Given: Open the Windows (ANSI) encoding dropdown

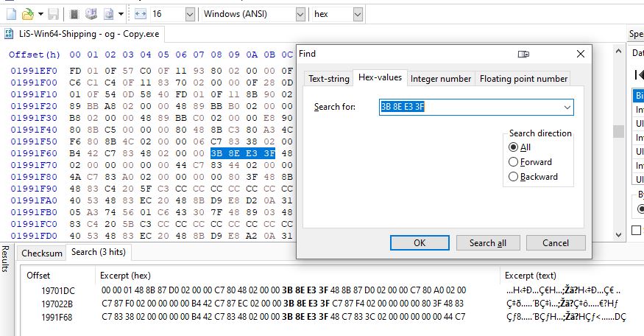Looking at the screenshot, I should pos(300,14).
